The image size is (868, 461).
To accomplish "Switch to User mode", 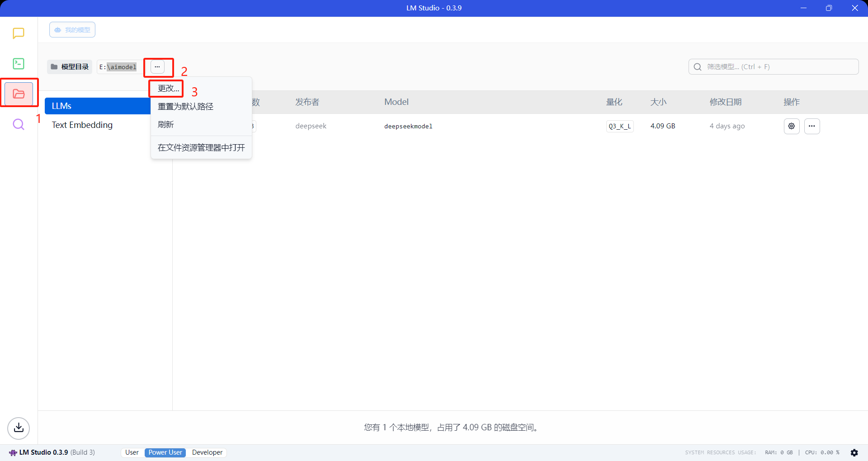I will tap(132, 452).
